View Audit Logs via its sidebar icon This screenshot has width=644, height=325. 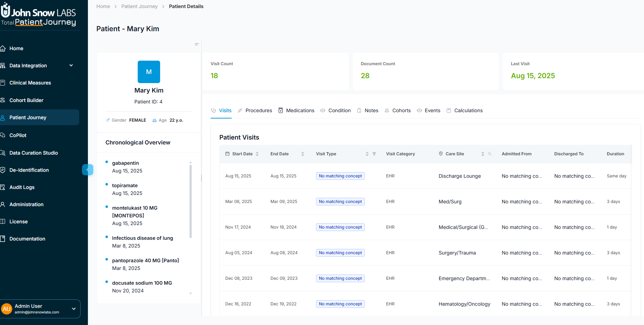(22, 187)
